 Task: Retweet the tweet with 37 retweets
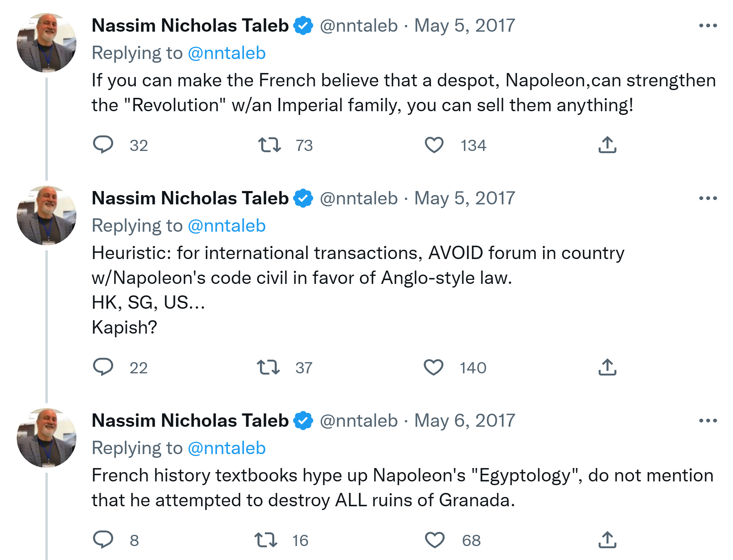click(x=268, y=367)
